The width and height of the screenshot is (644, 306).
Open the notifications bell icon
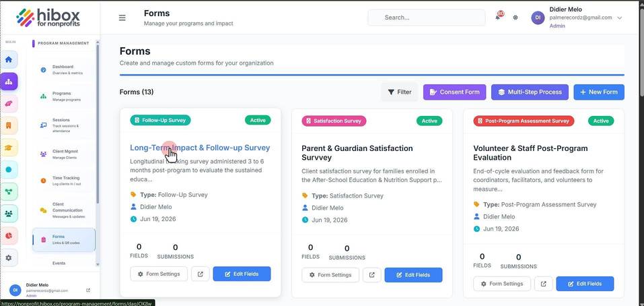point(498,18)
